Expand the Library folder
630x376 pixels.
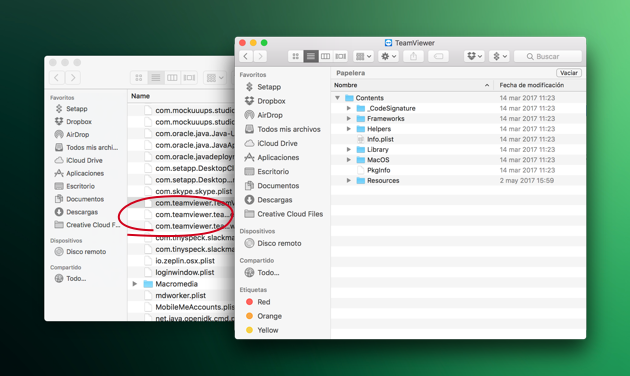(349, 149)
